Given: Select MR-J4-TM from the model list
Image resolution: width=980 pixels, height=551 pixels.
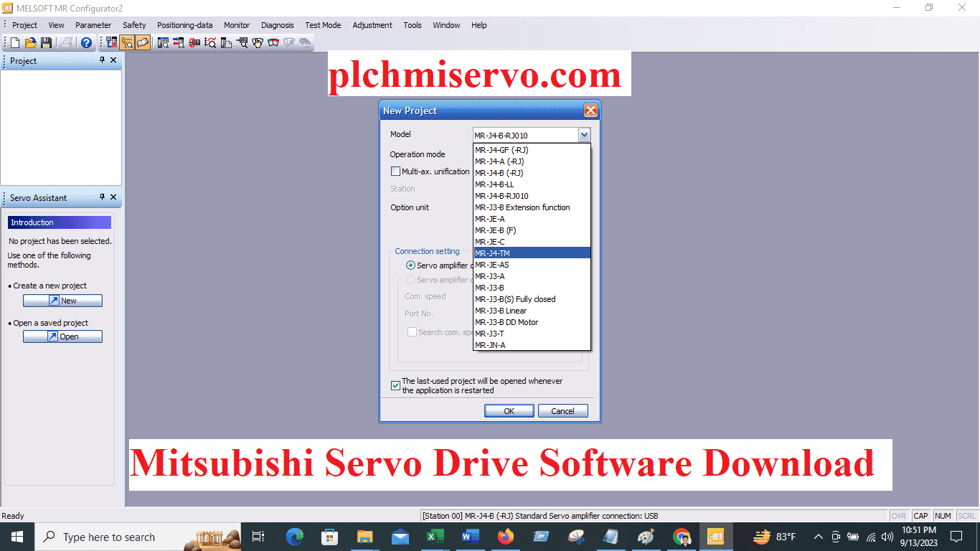Looking at the screenshot, I should pos(494,253).
